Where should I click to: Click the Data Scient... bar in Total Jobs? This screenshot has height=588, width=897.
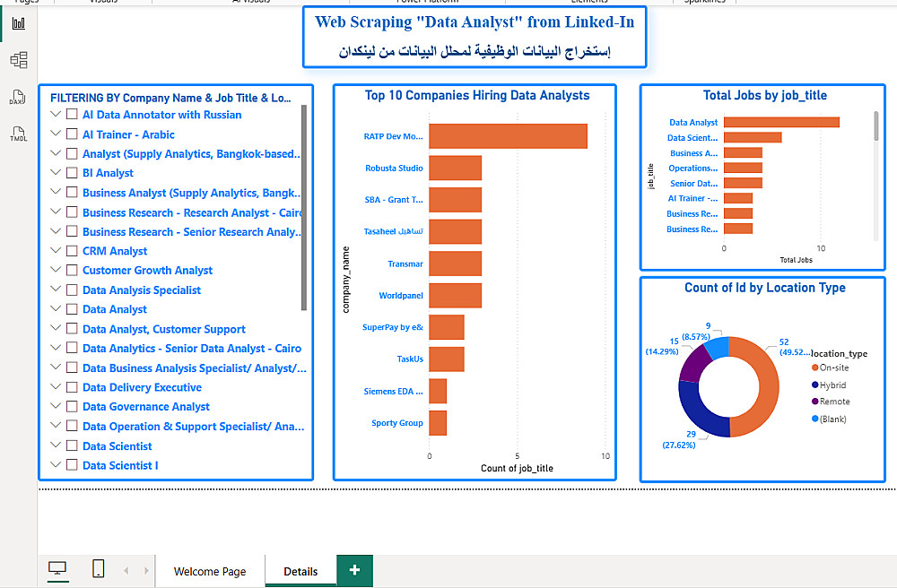point(753,138)
